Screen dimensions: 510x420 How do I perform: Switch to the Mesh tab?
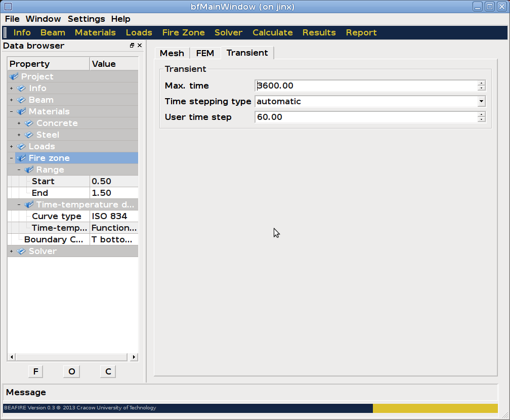click(172, 53)
